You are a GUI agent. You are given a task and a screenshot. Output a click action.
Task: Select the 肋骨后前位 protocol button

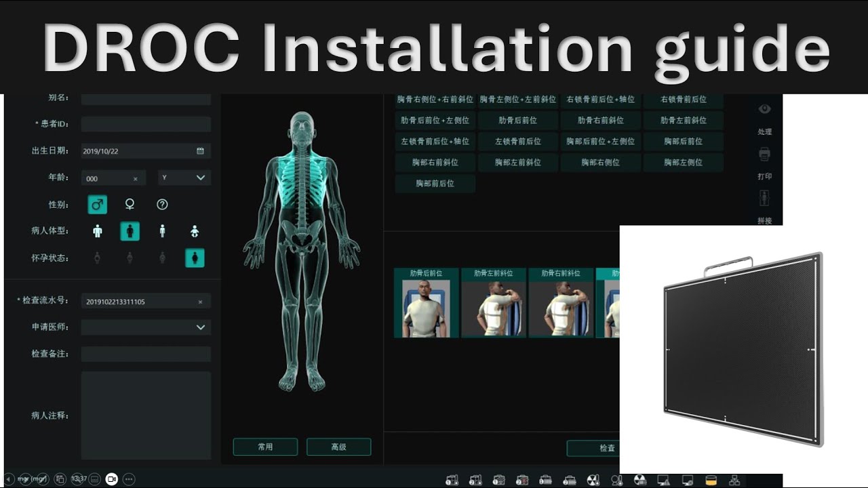tap(518, 120)
